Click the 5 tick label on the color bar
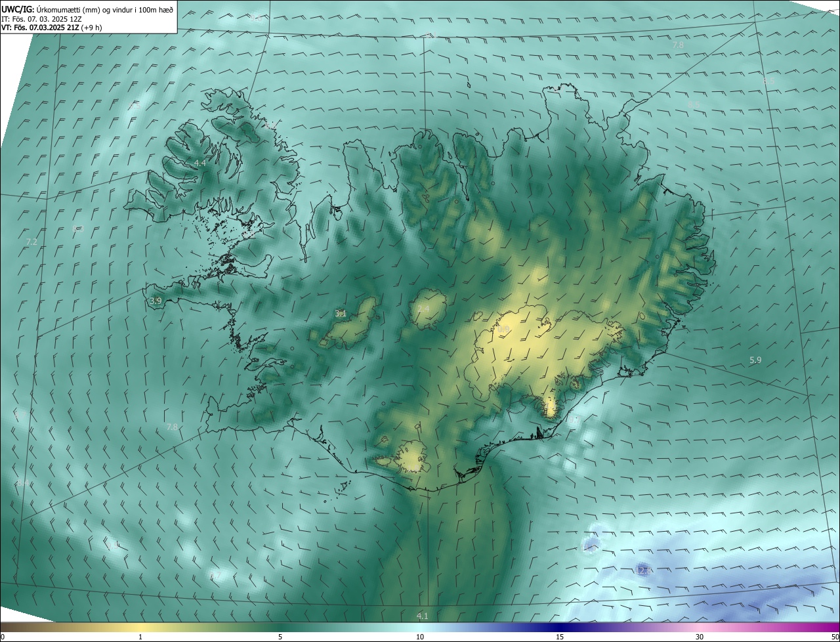The width and height of the screenshot is (840, 642). click(x=280, y=637)
